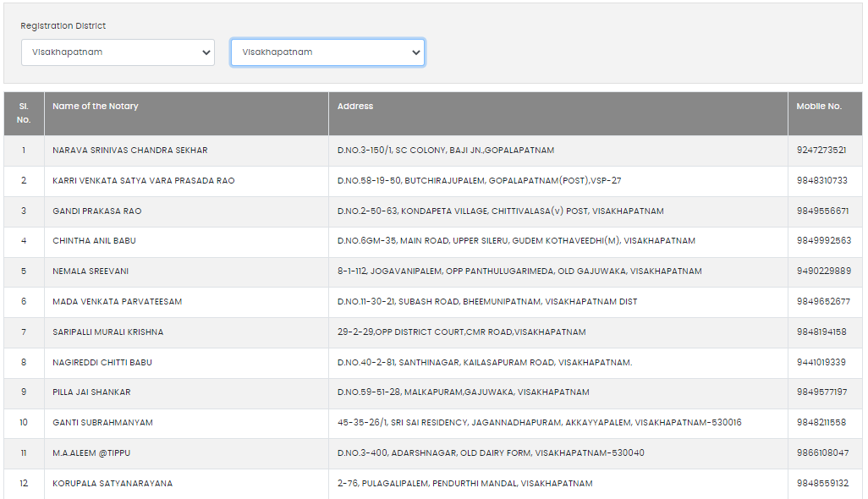Expand the highlighted second Visakhapatnam dropdown
This screenshot has width=868, height=499.
pos(327,52)
